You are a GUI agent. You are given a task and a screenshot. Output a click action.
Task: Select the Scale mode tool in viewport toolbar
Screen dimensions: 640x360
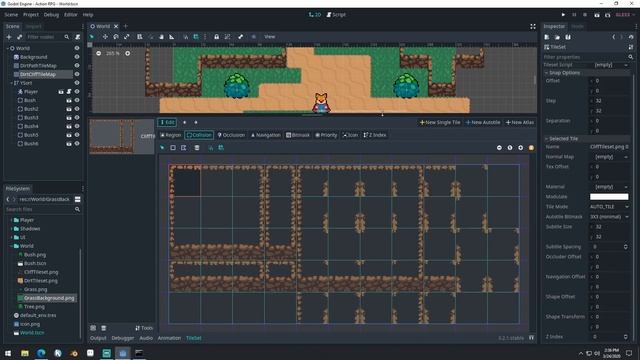[127, 37]
